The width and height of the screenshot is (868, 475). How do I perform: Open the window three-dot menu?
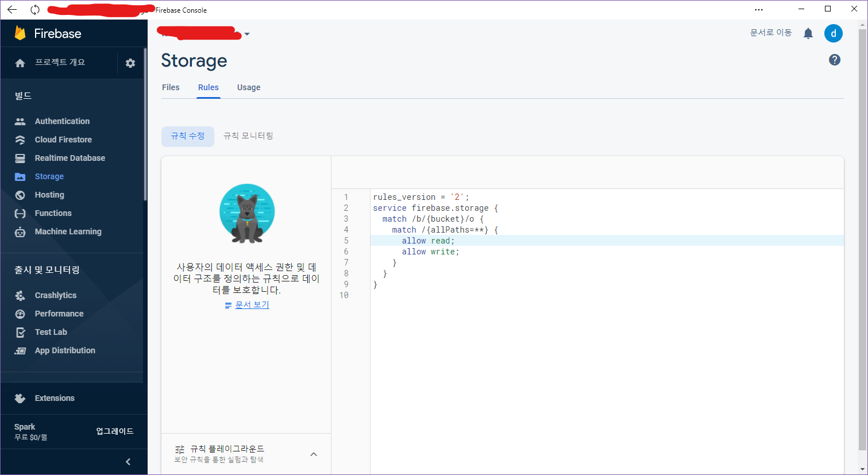coord(759,10)
